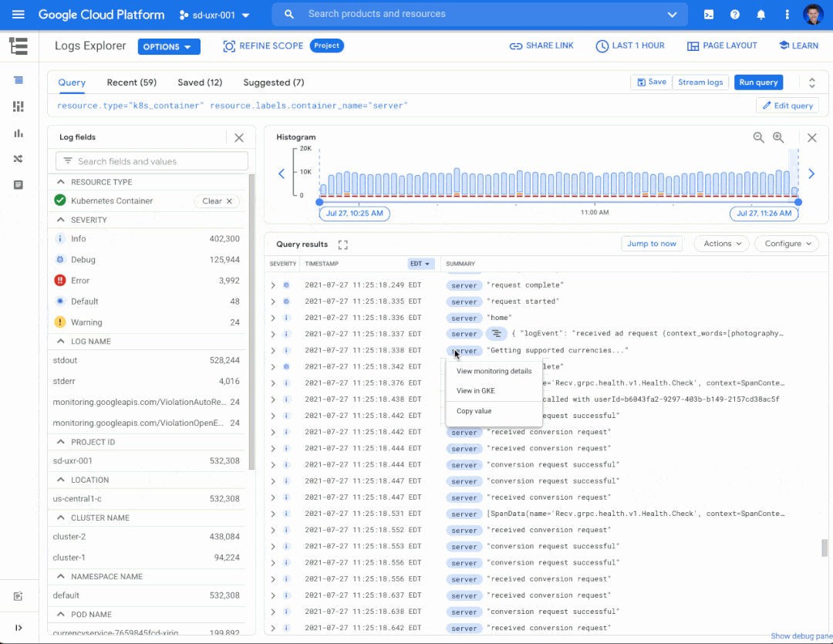The height and width of the screenshot is (644, 833).
Task: Save the current query
Action: click(651, 82)
